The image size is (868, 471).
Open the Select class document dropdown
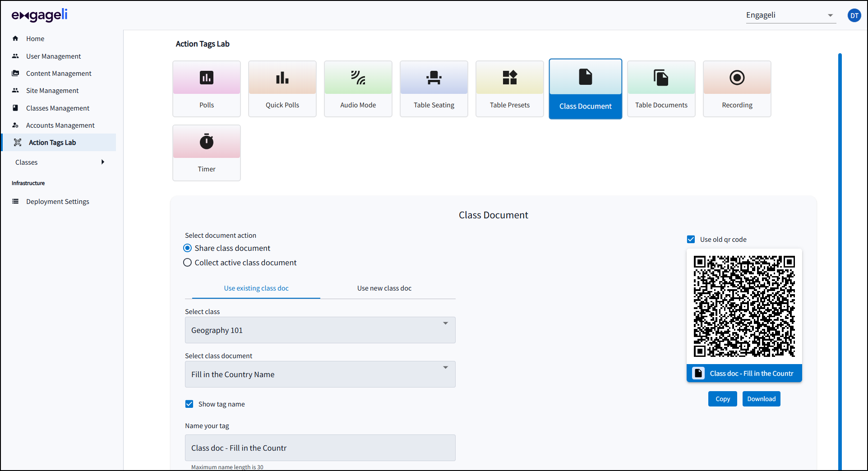point(320,374)
